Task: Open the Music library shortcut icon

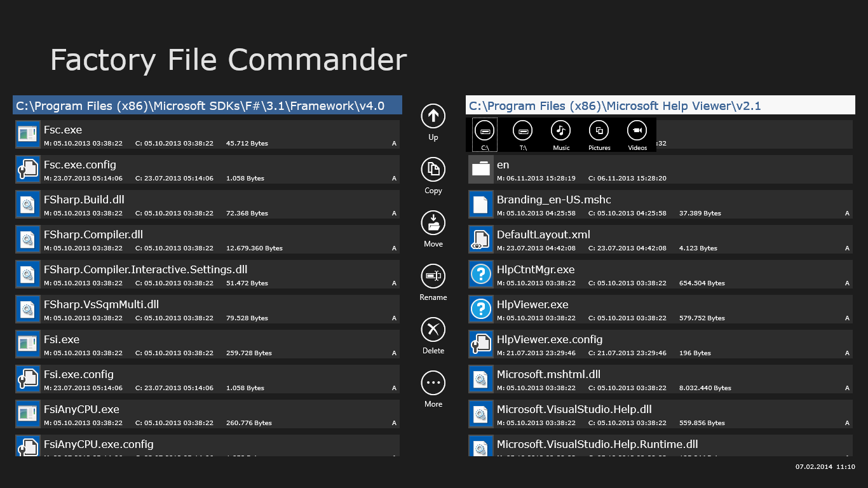Action: pos(561,131)
